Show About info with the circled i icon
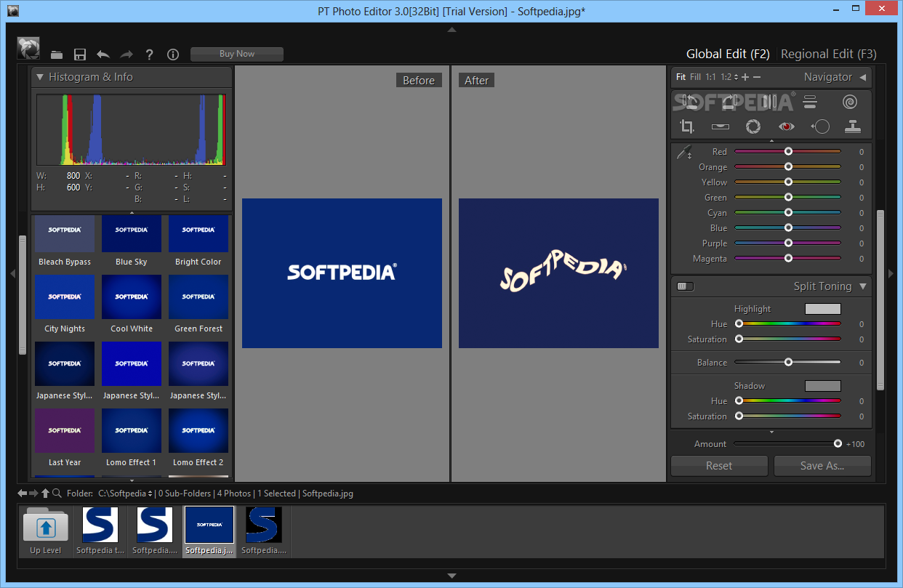 [173, 55]
